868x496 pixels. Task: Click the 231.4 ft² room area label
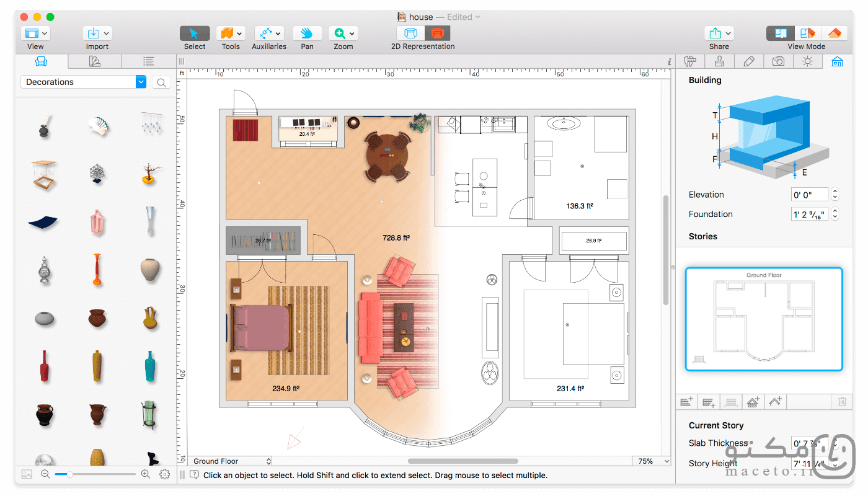click(x=570, y=389)
